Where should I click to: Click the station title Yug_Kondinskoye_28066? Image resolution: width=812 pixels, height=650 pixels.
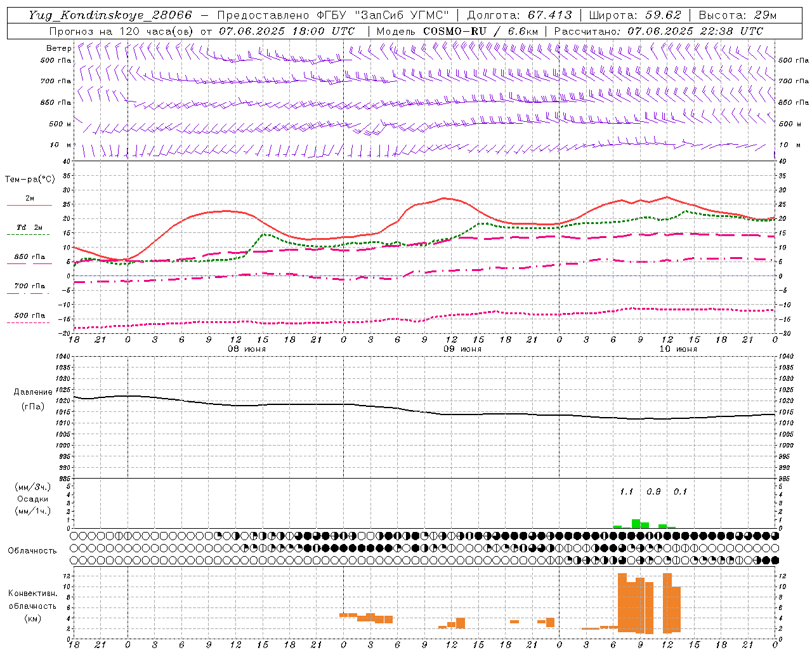coord(110,15)
